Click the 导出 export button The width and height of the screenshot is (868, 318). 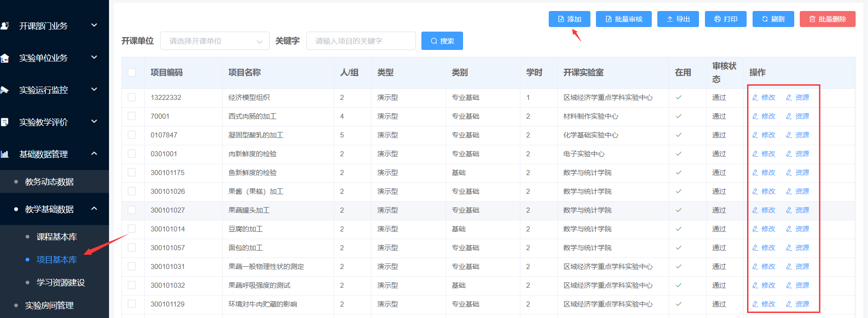tap(678, 19)
